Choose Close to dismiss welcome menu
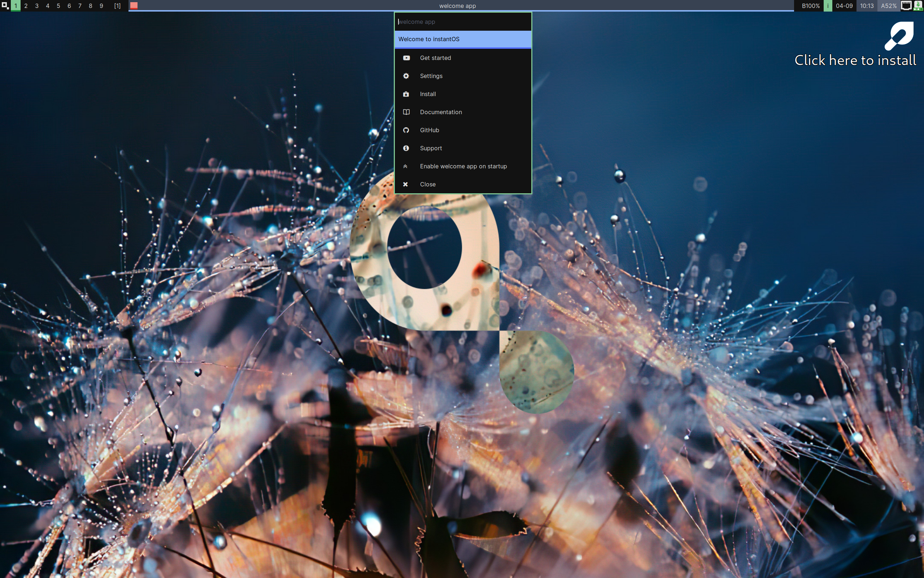Screen dimensions: 924x578 463,184
